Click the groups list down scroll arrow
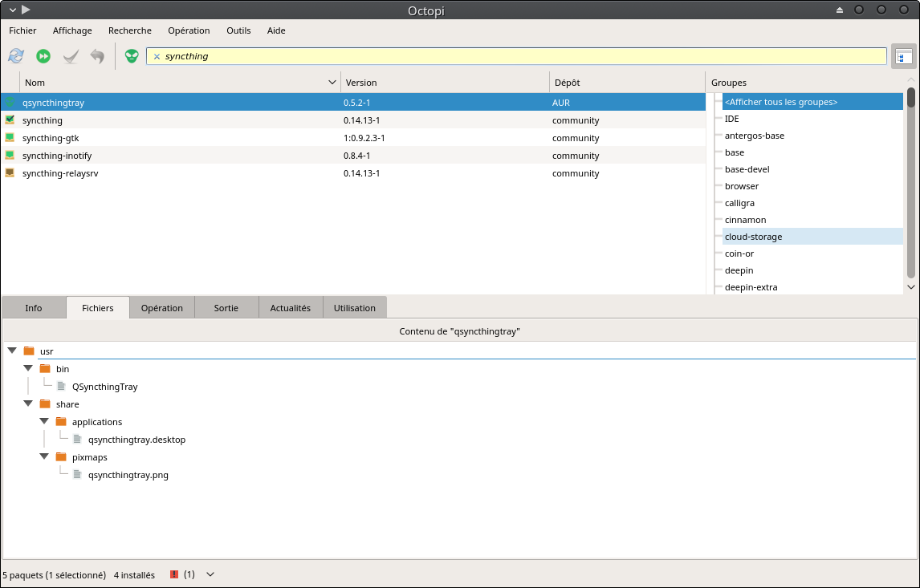920x588 pixels. tap(911, 286)
